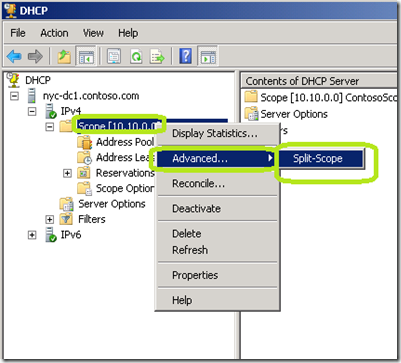
Task: Click the Reservations folder icon
Action: pyautogui.click(x=84, y=173)
